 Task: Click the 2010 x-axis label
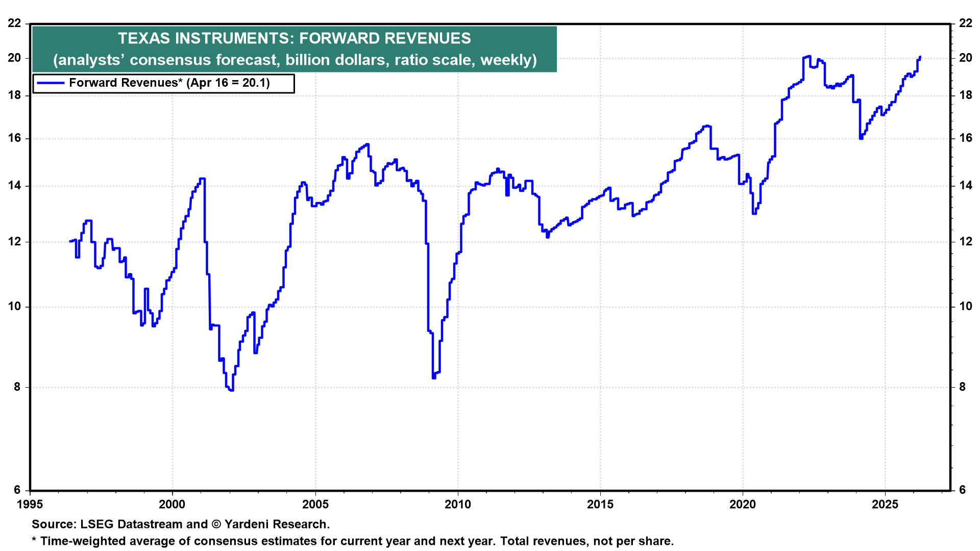tap(458, 505)
